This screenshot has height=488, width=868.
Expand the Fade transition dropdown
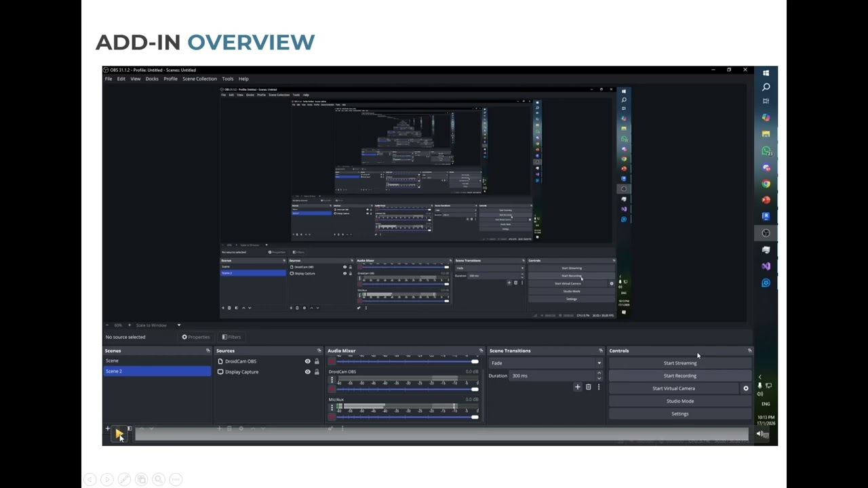(599, 363)
